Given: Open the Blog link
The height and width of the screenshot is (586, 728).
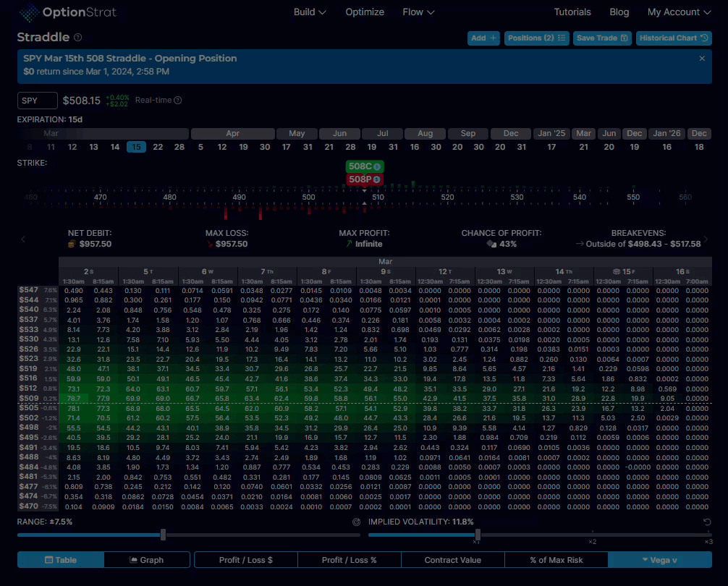Looking at the screenshot, I should coord(619,12).
